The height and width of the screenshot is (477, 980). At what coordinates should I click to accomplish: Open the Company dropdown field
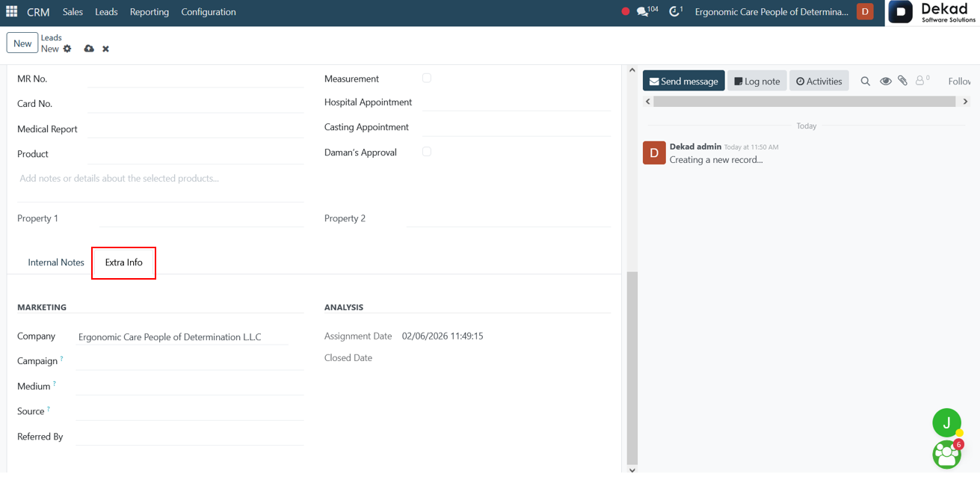click(x=183, y=337)
